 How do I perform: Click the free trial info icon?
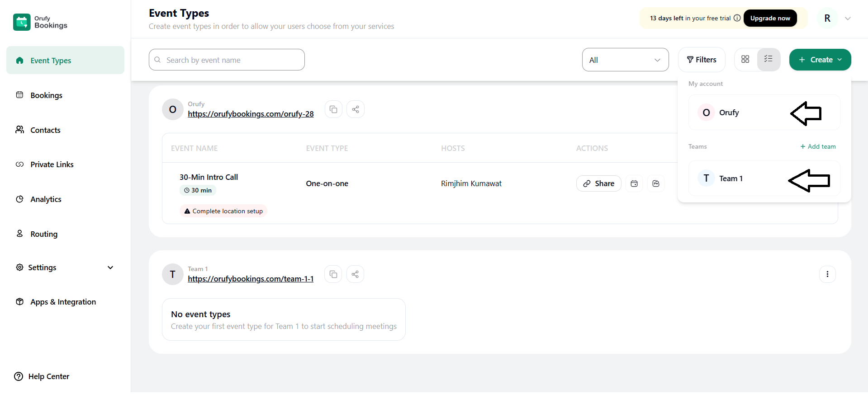pyautogui.click(x=737, y=18)
